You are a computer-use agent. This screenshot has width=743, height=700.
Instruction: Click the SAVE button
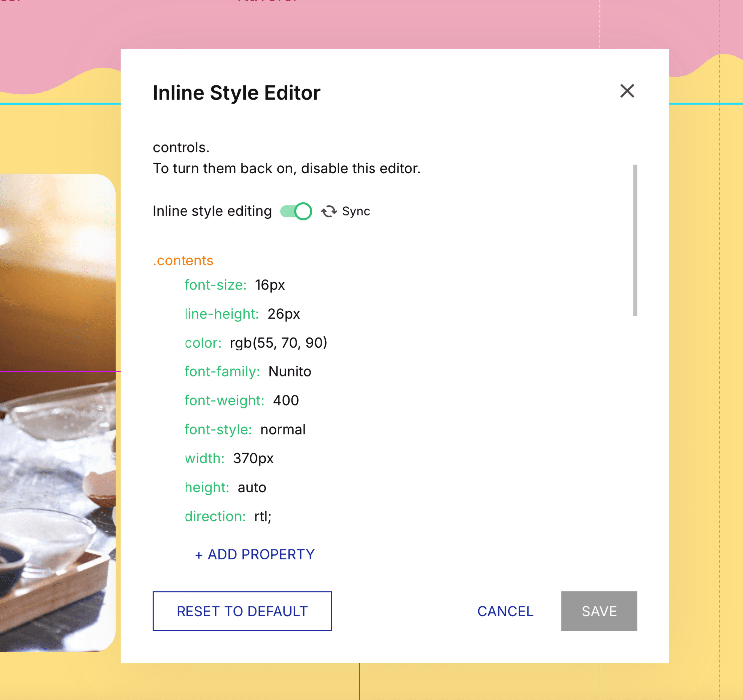pyautogui.click(x=599, y=611)
